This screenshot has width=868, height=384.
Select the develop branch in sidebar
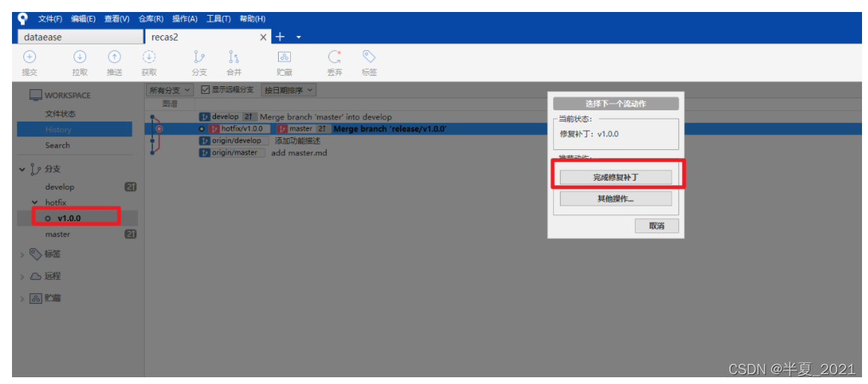click(60, 187)
